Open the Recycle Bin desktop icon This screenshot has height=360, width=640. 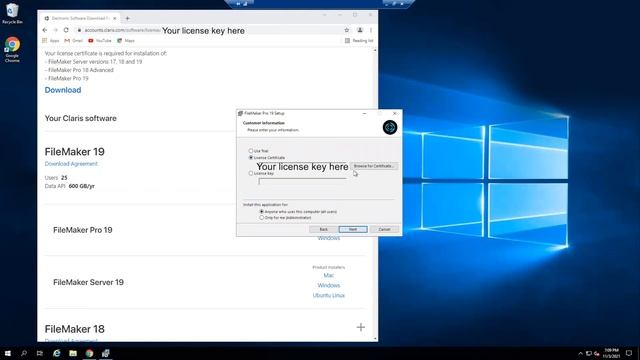coord(12,13)
